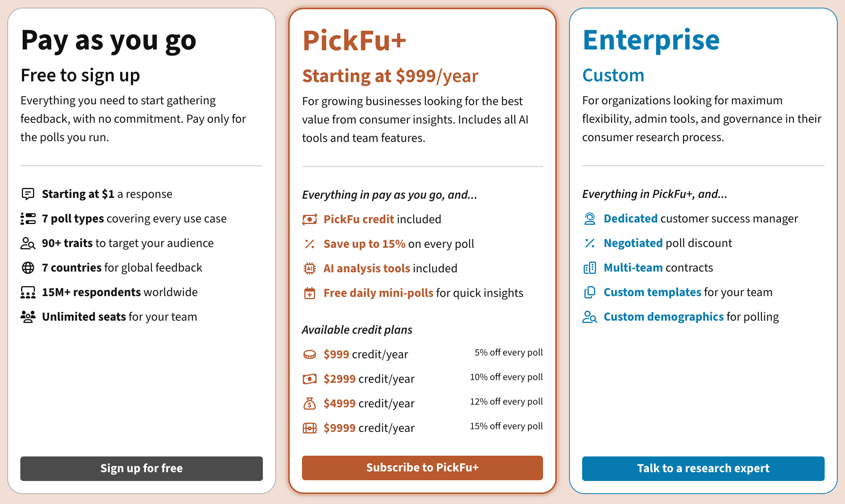
Task: Click the copy icon beside Custom templates
Action: 590,292
